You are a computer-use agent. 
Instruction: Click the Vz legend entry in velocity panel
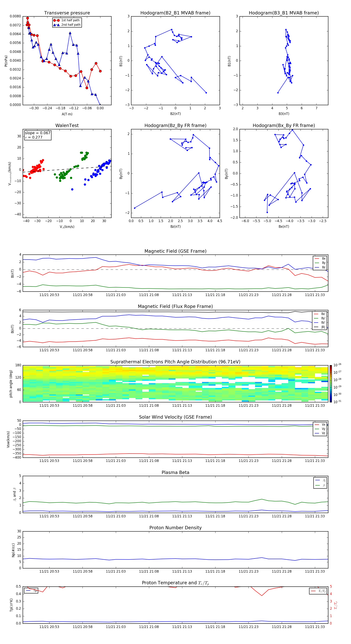(x=320, y=433)
